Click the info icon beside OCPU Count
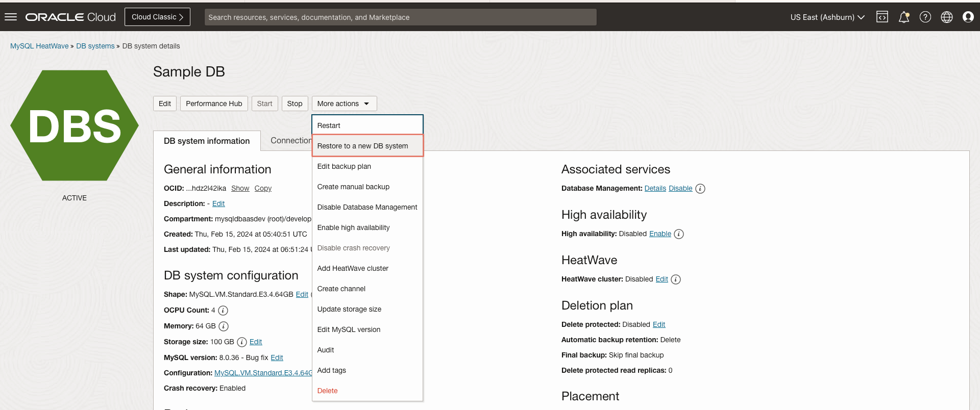 pyautogui.click(x=223, y=311)
